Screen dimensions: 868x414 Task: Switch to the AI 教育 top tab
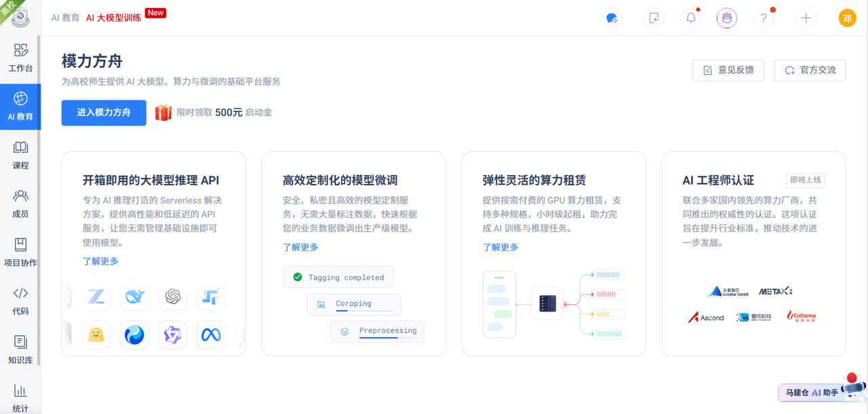[65, 18]
